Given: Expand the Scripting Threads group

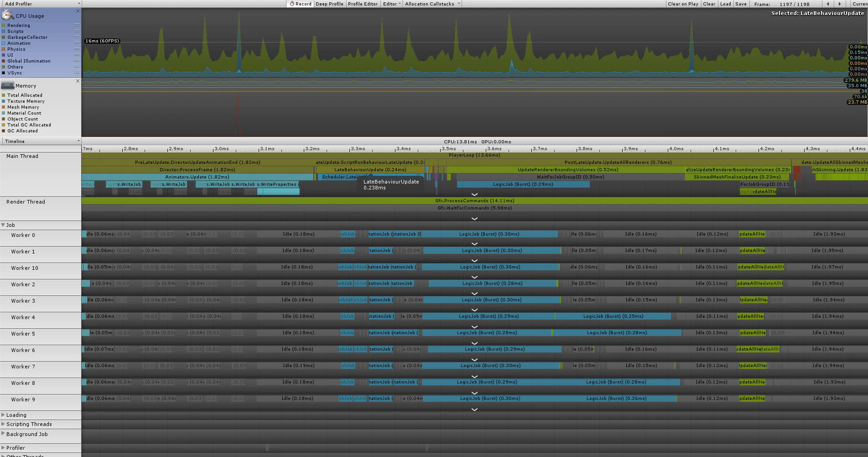Looking at the screenshot, I should click(x=3, y=424).
